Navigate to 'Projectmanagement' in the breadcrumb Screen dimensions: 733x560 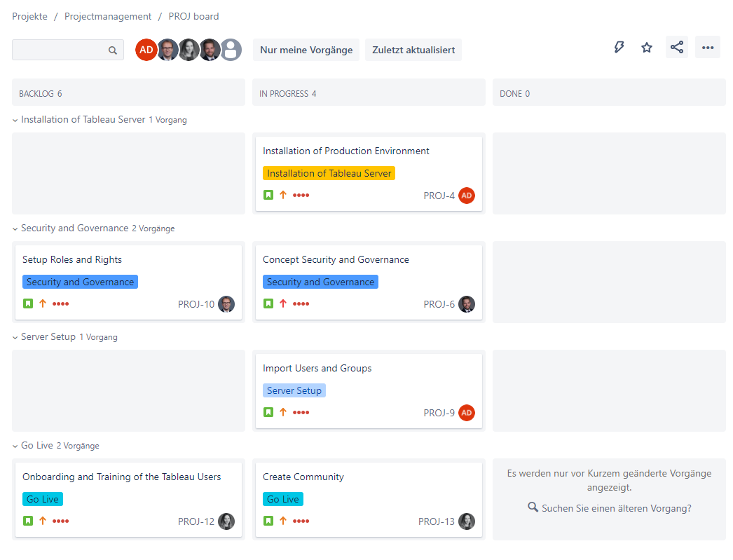point(107,16)
